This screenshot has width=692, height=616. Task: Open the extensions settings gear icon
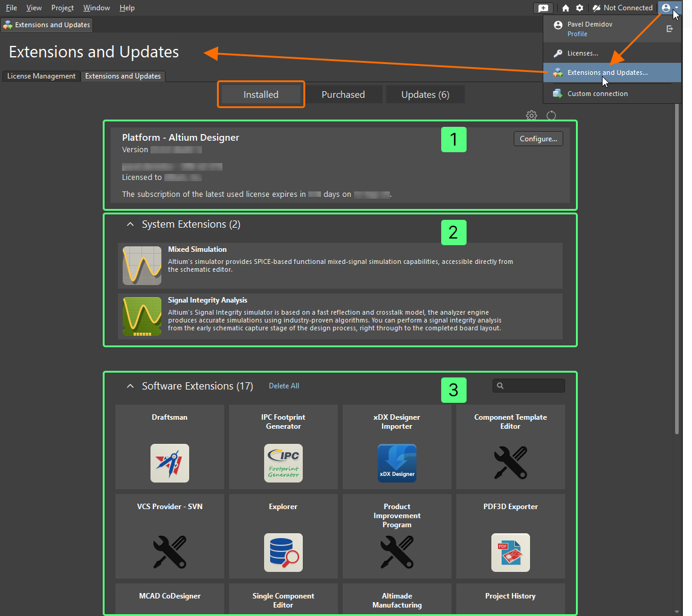point(531,115)
